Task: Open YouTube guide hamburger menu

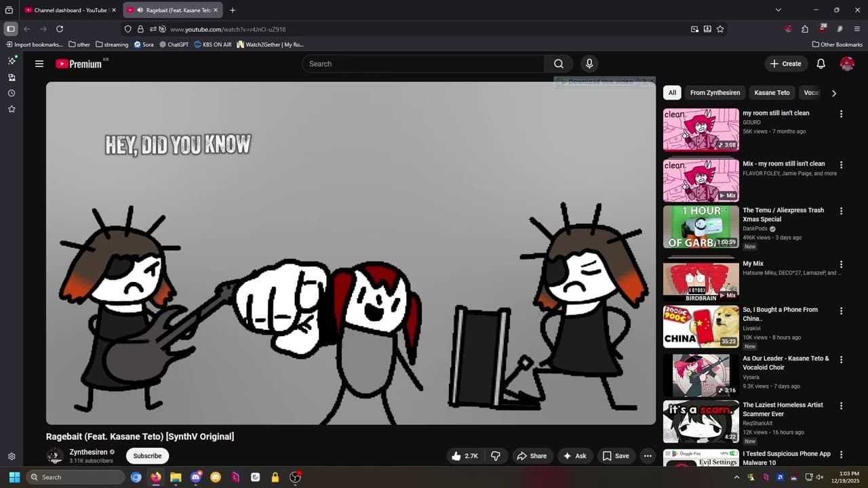Action: [x=39, y=64]
